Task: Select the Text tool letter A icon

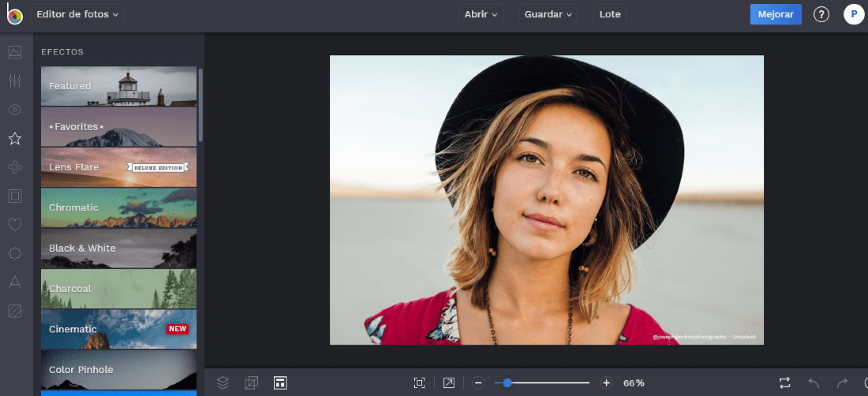Action: (x=14, y=282)
